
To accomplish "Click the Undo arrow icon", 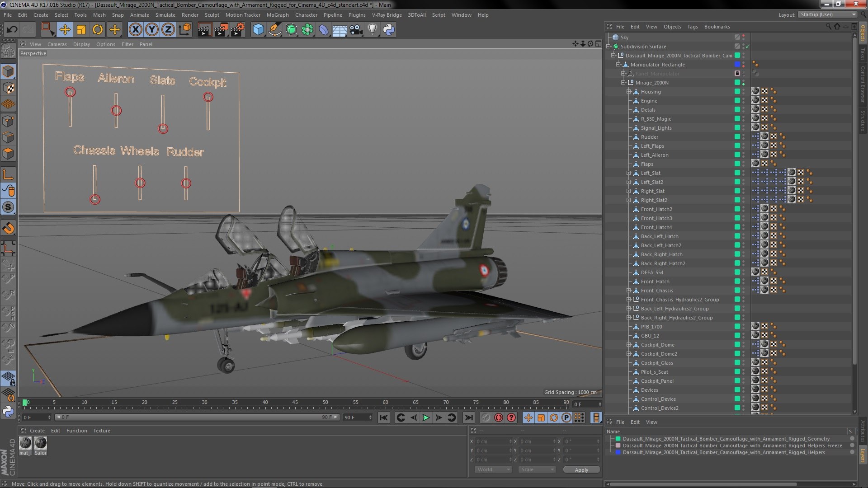I will coord(12,30).
